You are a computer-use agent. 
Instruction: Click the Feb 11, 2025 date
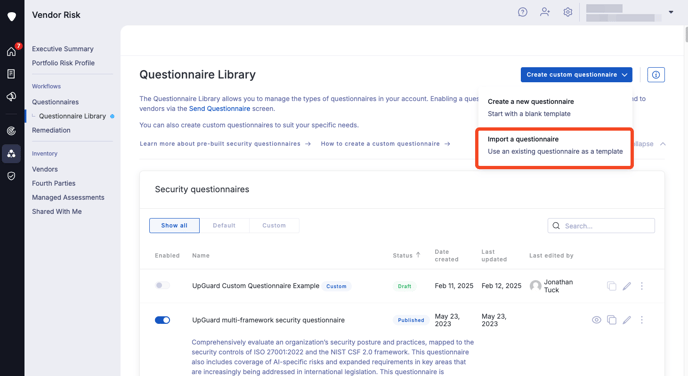[x=454, y=286]
